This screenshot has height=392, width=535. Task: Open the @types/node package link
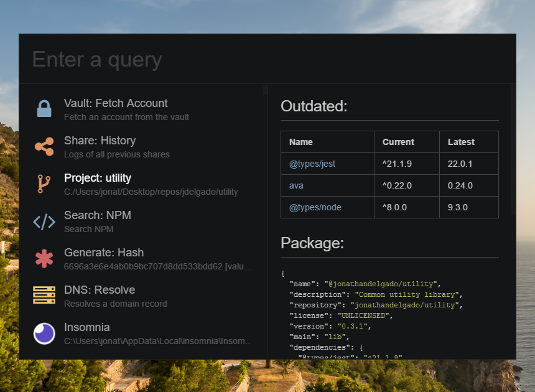point(315,207)
